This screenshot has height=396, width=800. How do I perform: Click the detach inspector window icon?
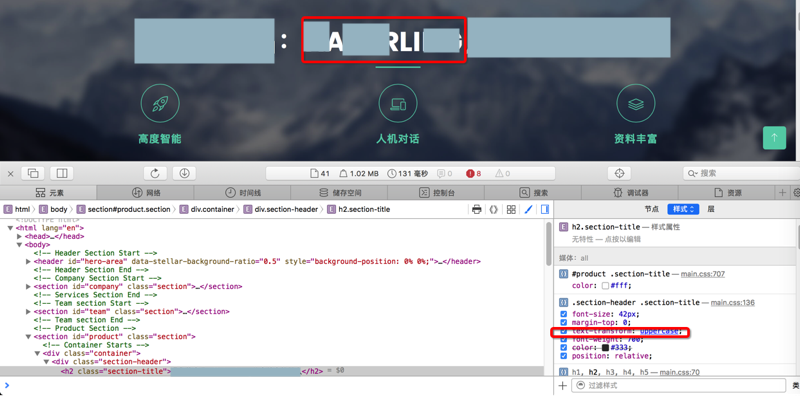33,174
